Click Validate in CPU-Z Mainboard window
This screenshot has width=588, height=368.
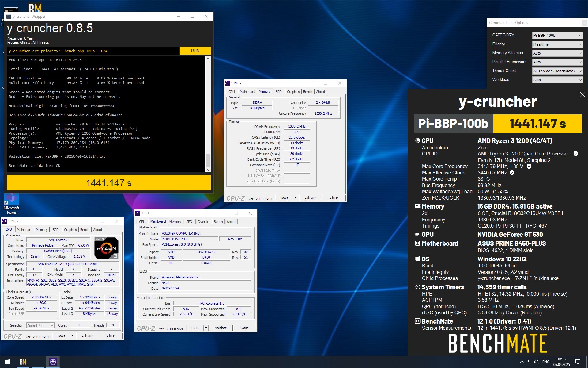click(221, 328)
